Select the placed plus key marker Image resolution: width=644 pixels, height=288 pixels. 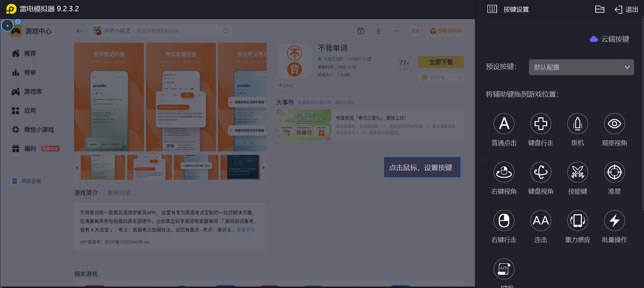(7, 26)
